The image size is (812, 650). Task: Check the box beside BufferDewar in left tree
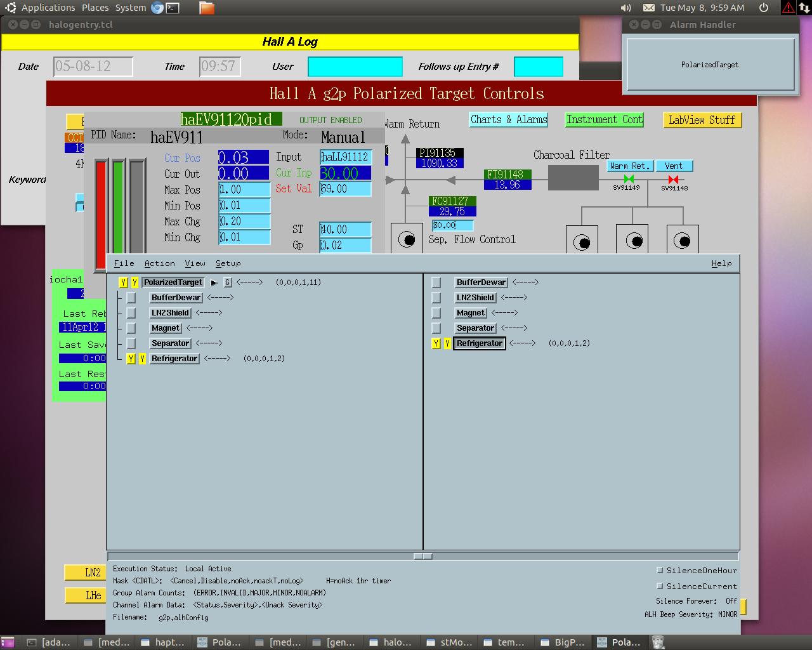click(131, 298)
